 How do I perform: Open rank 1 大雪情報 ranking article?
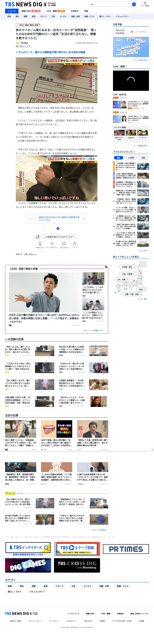pos(131,166)
